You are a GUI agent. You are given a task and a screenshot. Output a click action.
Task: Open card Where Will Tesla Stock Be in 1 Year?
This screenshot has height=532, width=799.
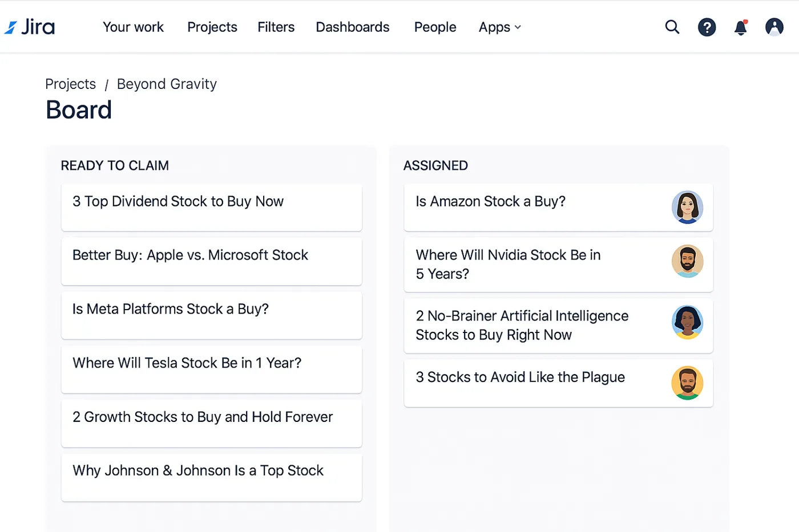[x=212, y=369]
